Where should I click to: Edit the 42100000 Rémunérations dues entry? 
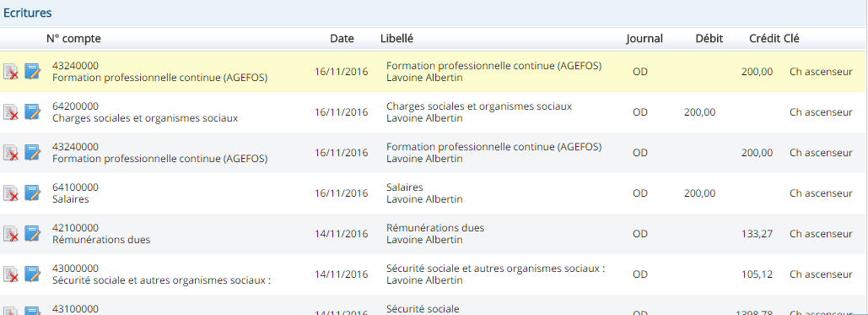coord(33,233)
